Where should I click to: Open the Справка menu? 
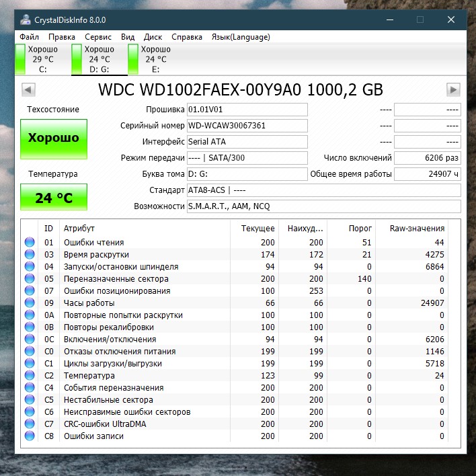[x=187, y=37]
